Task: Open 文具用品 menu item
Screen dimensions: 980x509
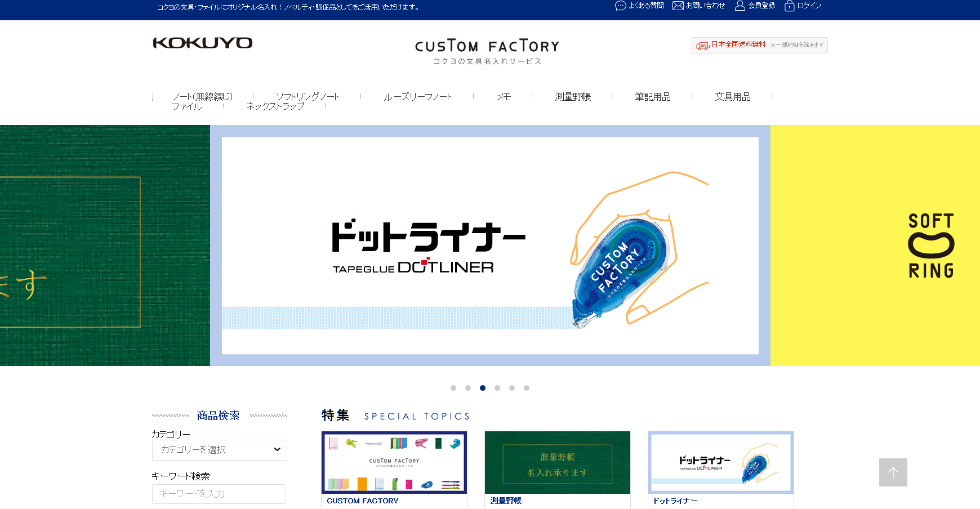Action: pos(733,97)
